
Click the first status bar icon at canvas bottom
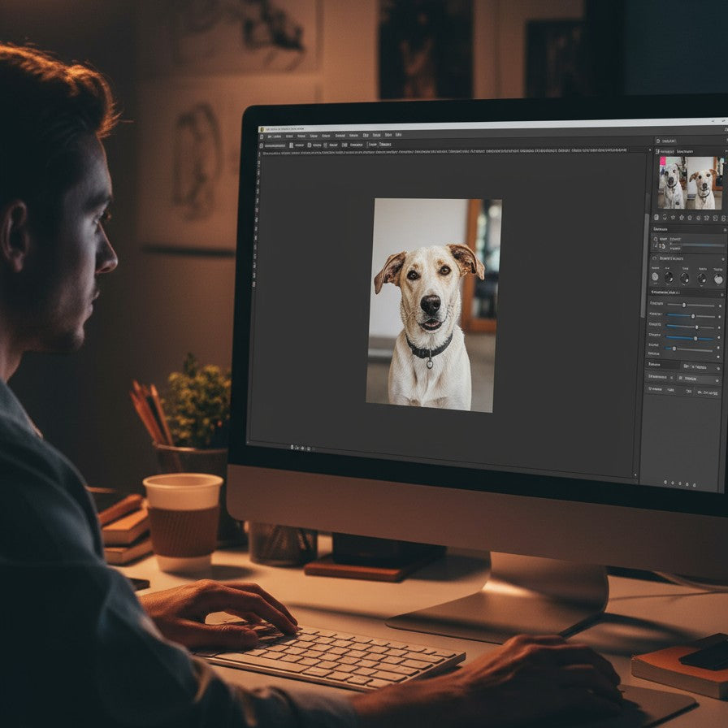[291, 446]
